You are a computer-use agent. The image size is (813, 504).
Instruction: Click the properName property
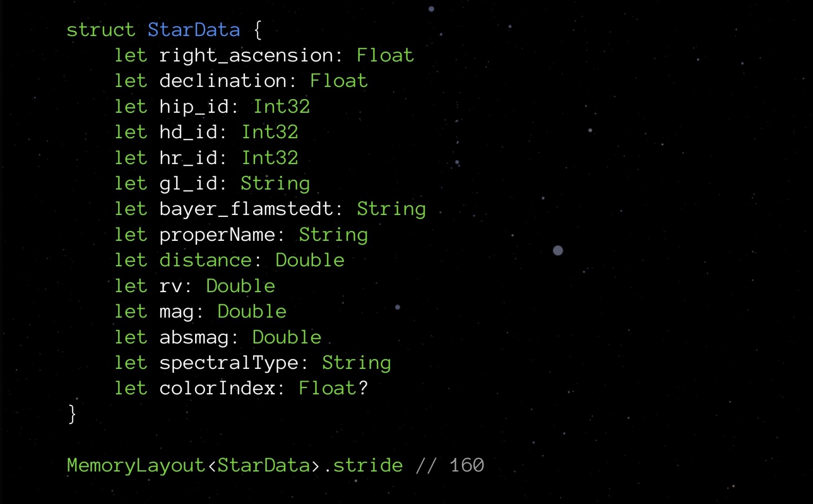(217, 235)
